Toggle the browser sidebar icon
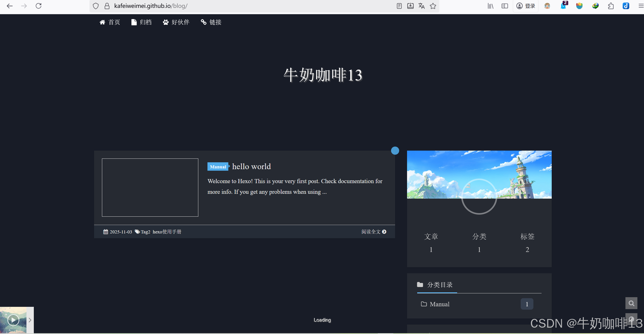 505,6
